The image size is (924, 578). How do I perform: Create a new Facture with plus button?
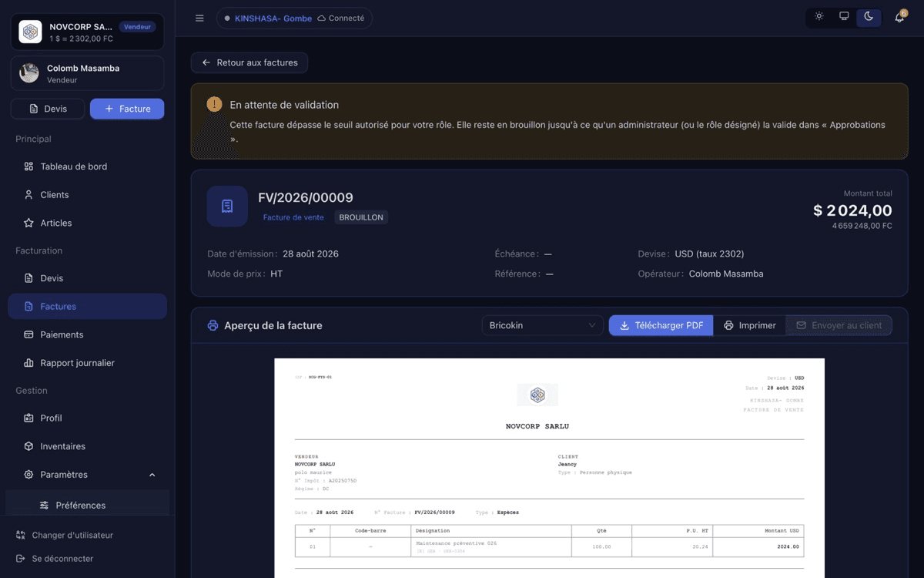click(x=127, y=109)
